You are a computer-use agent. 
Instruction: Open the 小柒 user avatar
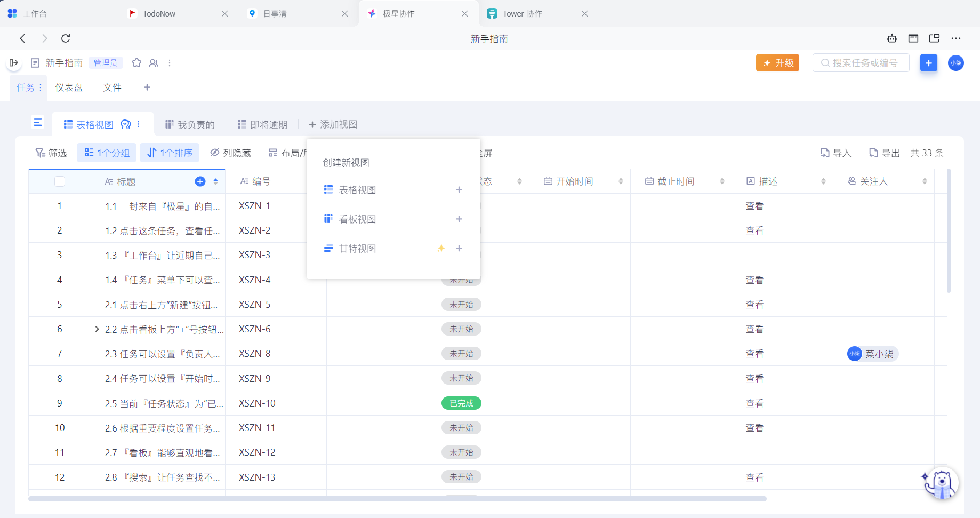coord(956,63)
